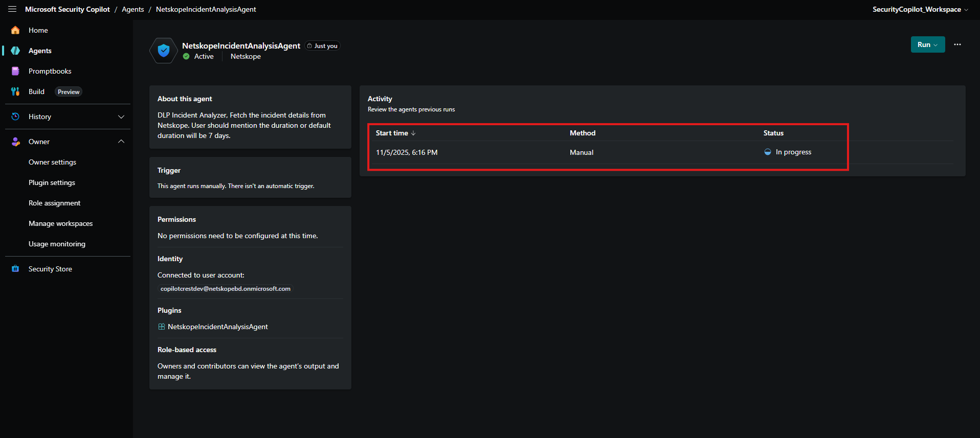This screenshot has width=980, height=438.
Task: Select Agents in the sidebar
Action: 40,51
